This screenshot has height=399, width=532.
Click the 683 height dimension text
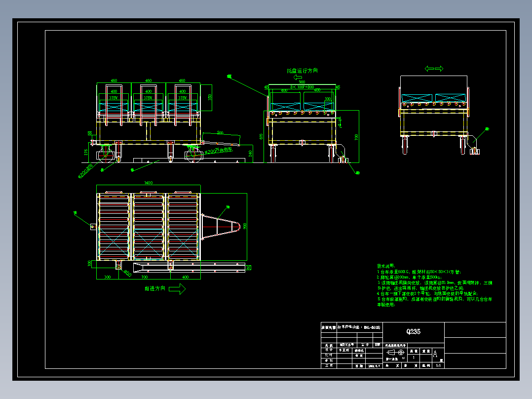tap(261, 136)
